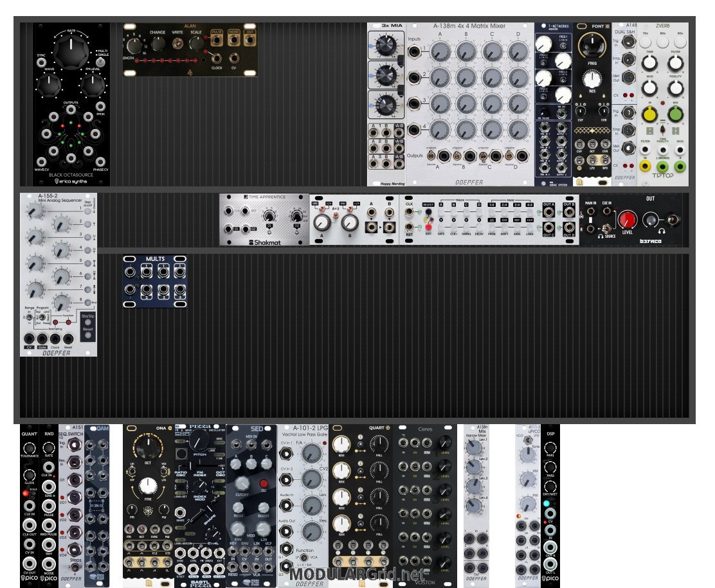The width and height of the screenshot is (715, 588).
Task: Adjust the WAVE knob on Black Octasource
Action: (48, 85)
